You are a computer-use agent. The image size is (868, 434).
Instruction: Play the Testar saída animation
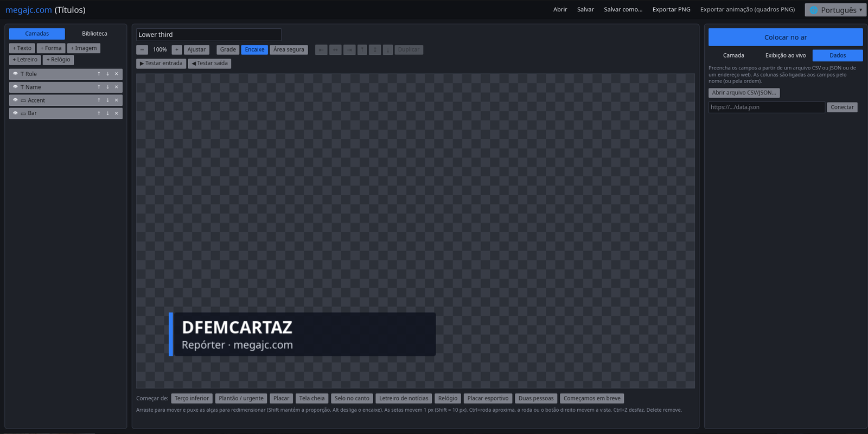(209, 63)
